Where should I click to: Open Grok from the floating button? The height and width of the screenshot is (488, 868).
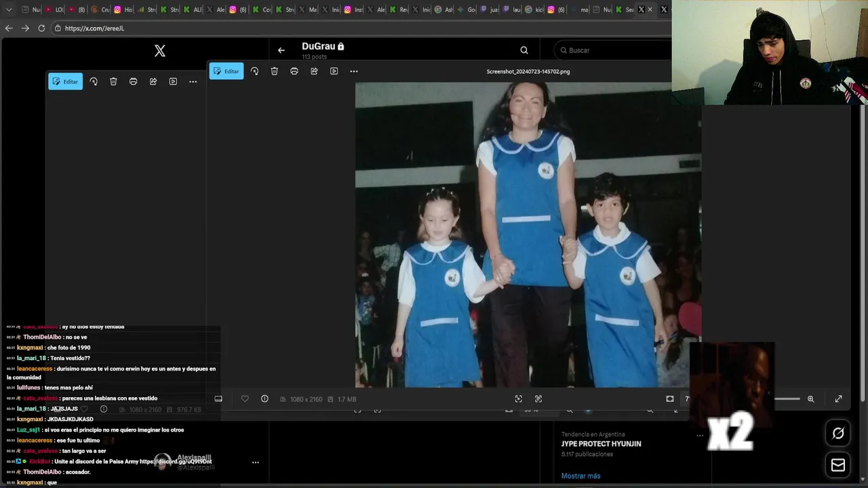click(838, 434)
